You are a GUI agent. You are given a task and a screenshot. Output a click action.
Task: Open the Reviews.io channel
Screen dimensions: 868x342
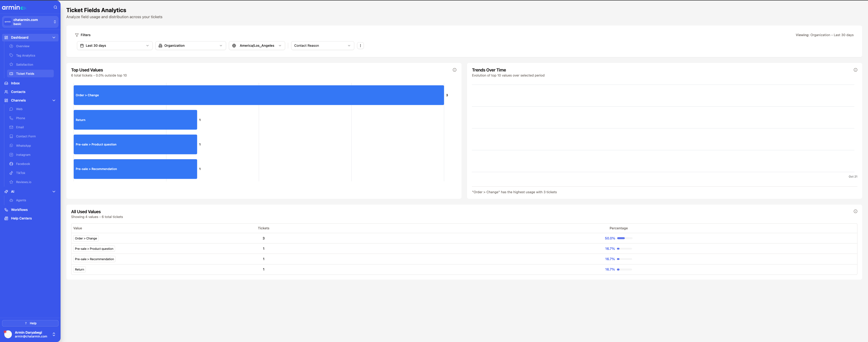click(x=23, y=182)
